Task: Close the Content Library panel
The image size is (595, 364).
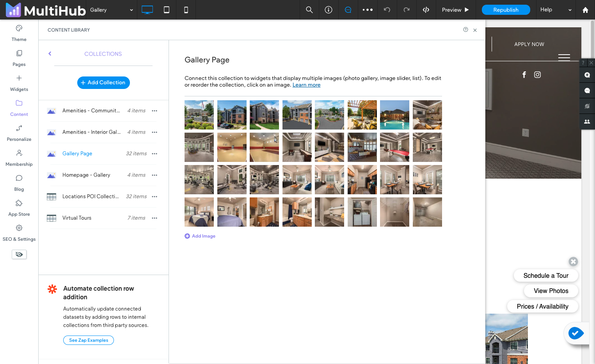Action: click(475, 30)
